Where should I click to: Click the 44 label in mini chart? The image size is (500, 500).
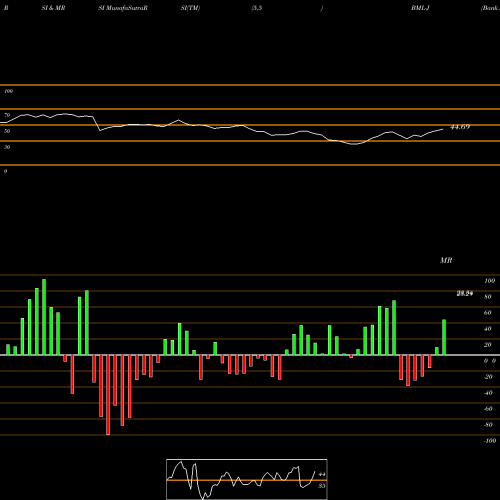322,474
